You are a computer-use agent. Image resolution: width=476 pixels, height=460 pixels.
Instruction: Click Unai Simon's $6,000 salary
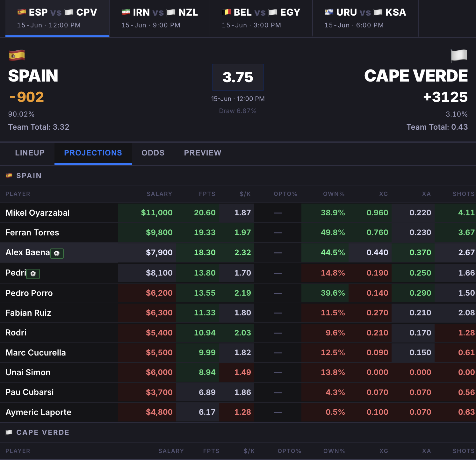(159, 372)
